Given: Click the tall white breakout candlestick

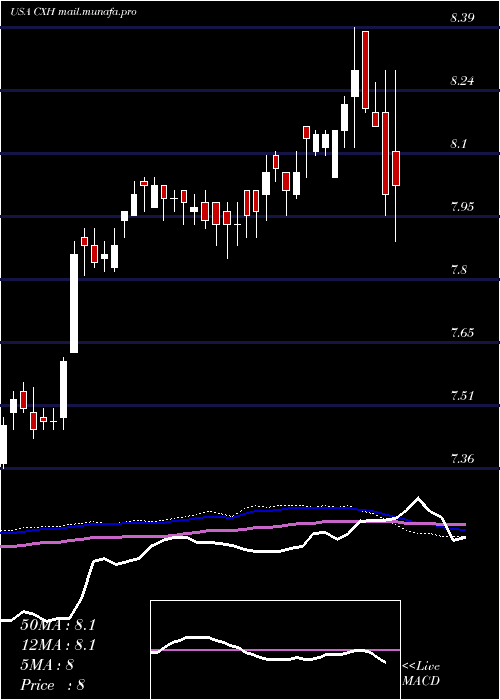Looking at the screenshot, I should (x=74, y=304).
